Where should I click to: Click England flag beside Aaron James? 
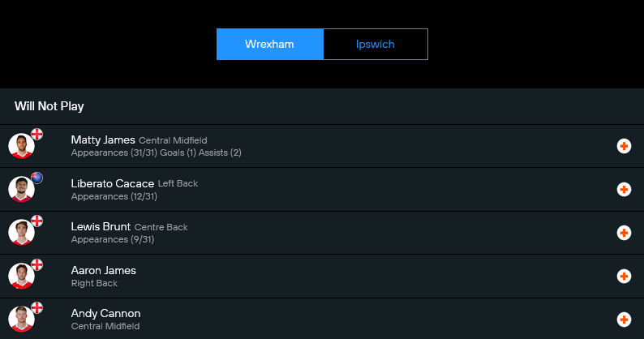(x=37, y=264)
